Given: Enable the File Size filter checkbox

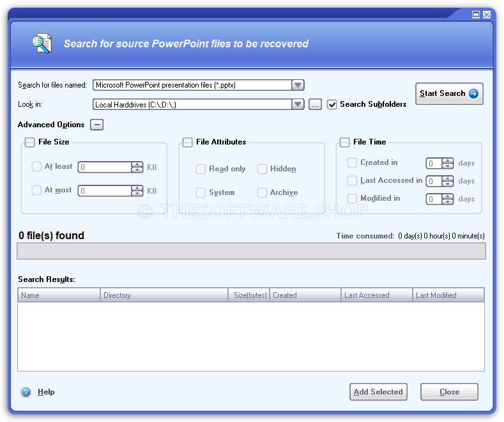Looking at the screenshot, I should [30, 142].
